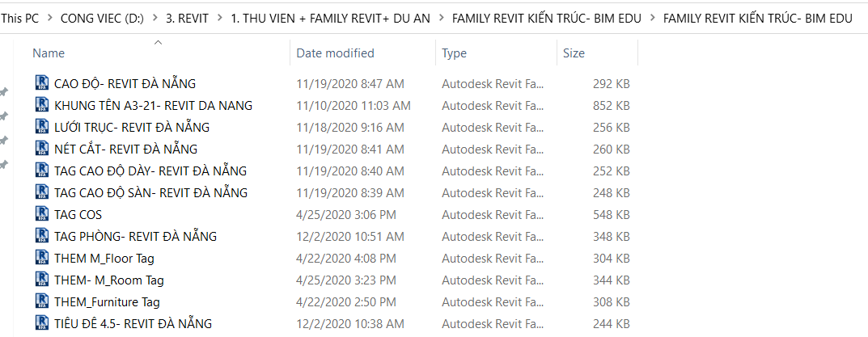
Task: Open the chevron after CONG VIEC (D:)
Action: pyautogui.click(x=155, y=18)
